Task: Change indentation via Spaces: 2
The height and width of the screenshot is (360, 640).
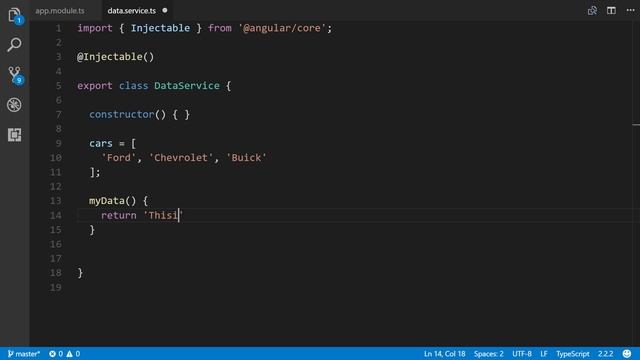Action: (x=489, y=354)
